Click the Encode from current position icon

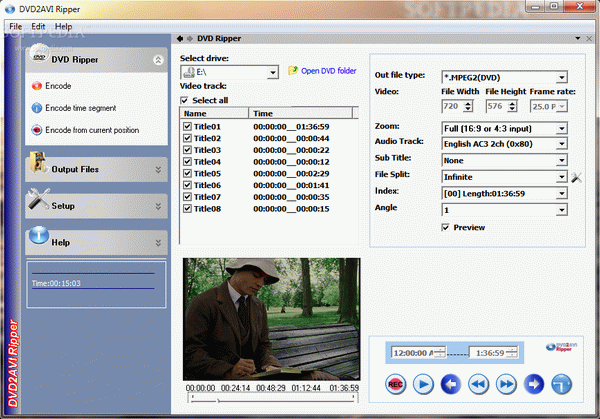[x=37, y=130]
